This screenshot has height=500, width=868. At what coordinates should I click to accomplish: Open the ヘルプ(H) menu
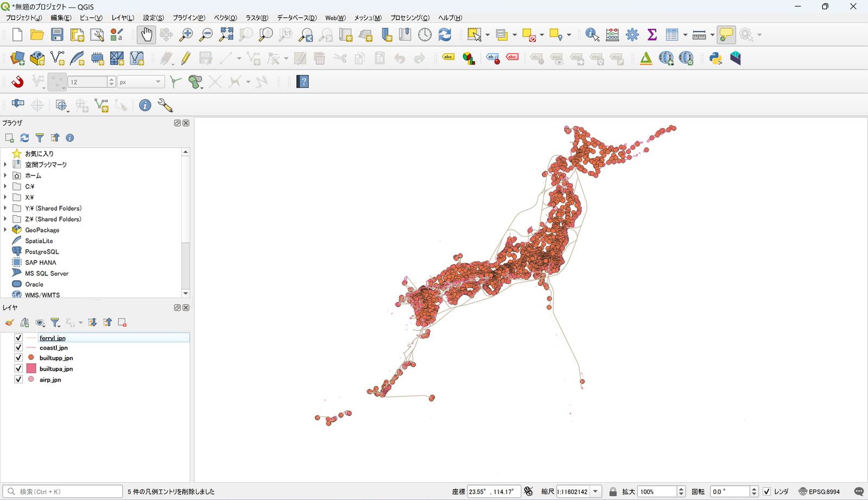click(450, 18)
